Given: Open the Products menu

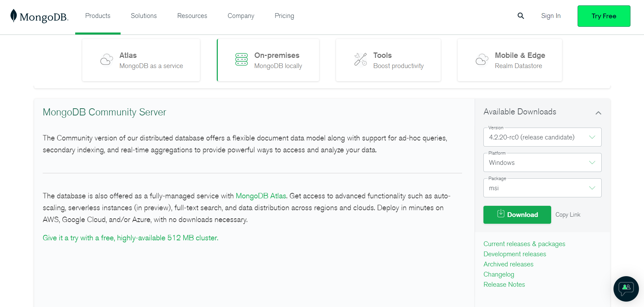Looking at the screenshot, I should pyautogui.click(x=98, y=16).
